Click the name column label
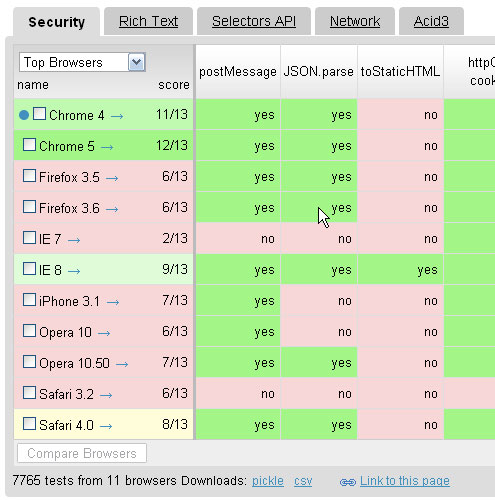The image size is (495, 500). (33, 85)
